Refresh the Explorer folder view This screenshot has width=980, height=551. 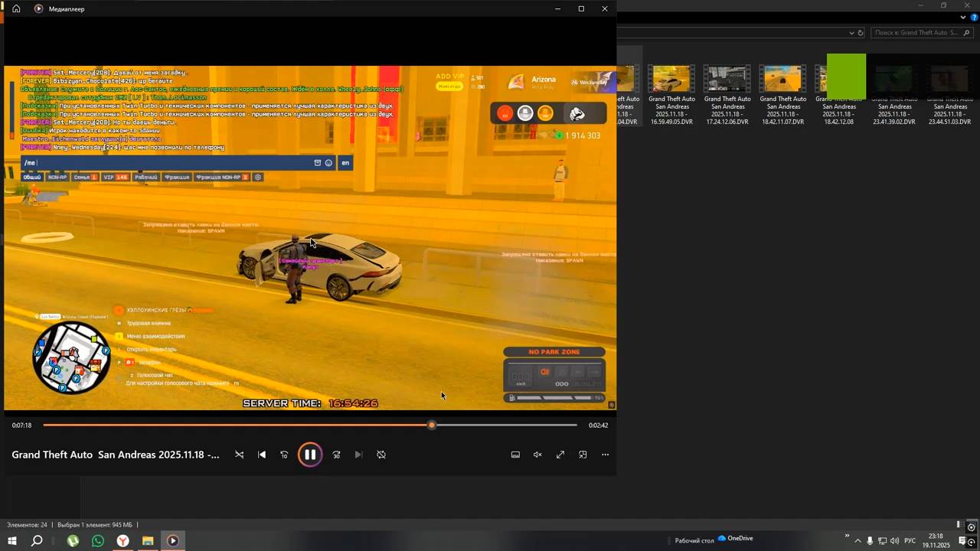861,33
